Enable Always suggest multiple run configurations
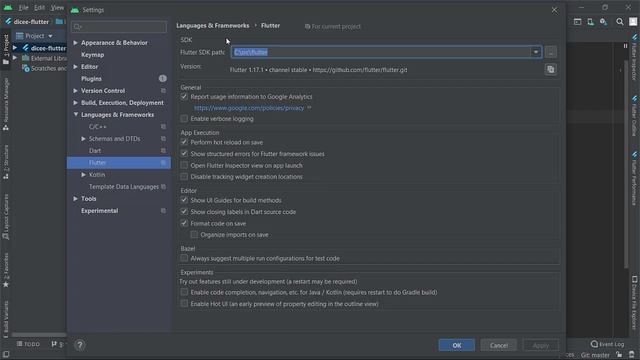The image size is (640, 360). (184, 258)
